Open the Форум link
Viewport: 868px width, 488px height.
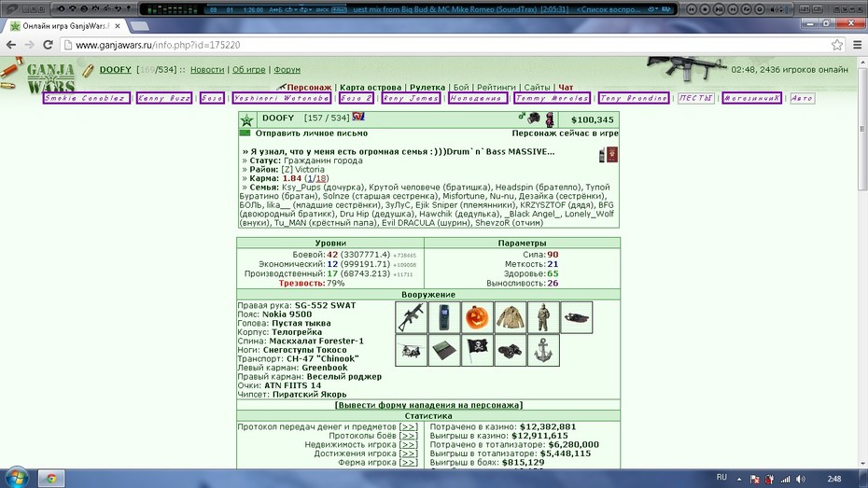pyautogui.click(x=287, y=70)
